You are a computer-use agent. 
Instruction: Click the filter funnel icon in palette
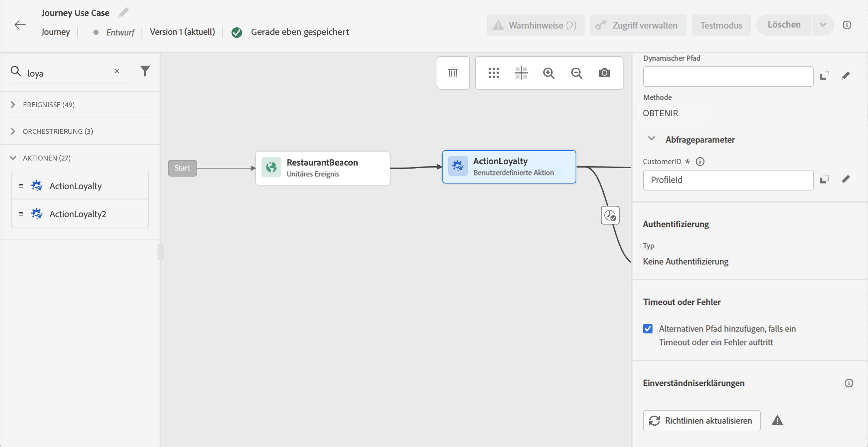coord(145,71)
